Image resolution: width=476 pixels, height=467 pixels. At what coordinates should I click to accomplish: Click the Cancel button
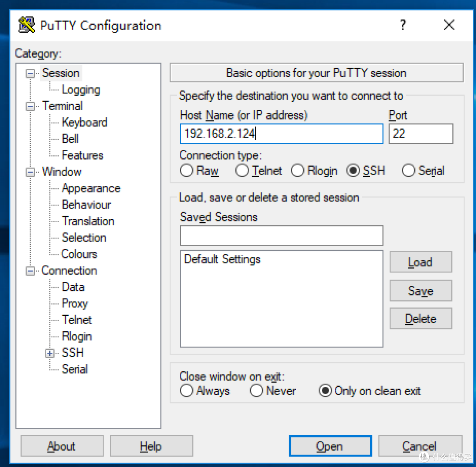click(420, 446)
